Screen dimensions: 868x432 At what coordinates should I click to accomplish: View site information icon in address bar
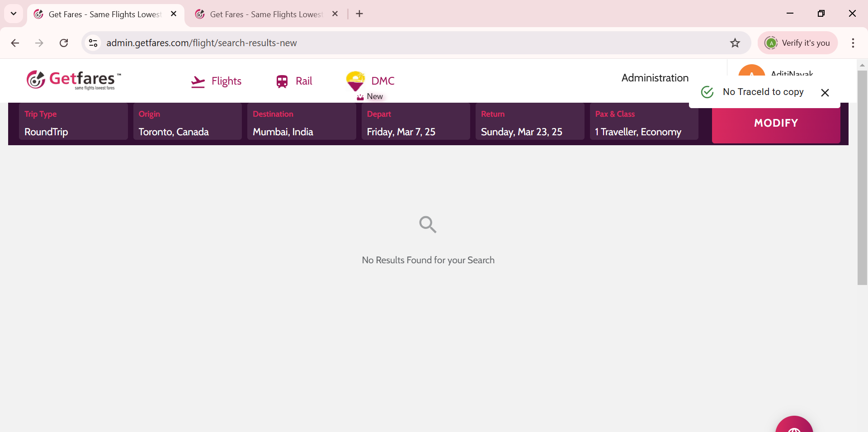pyautogui.click(x=93, y=43)
